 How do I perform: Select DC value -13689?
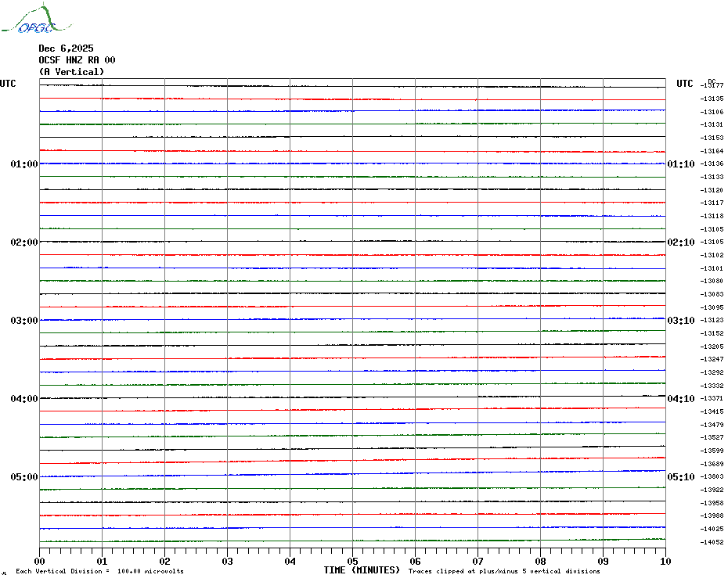click(712, 464)
